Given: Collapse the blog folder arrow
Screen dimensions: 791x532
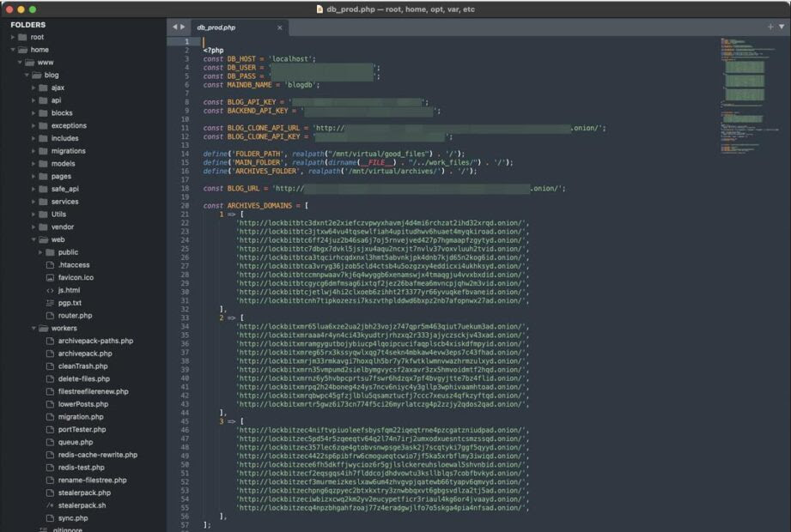Looking at the screenshot, I should click(x=27, y=75).
